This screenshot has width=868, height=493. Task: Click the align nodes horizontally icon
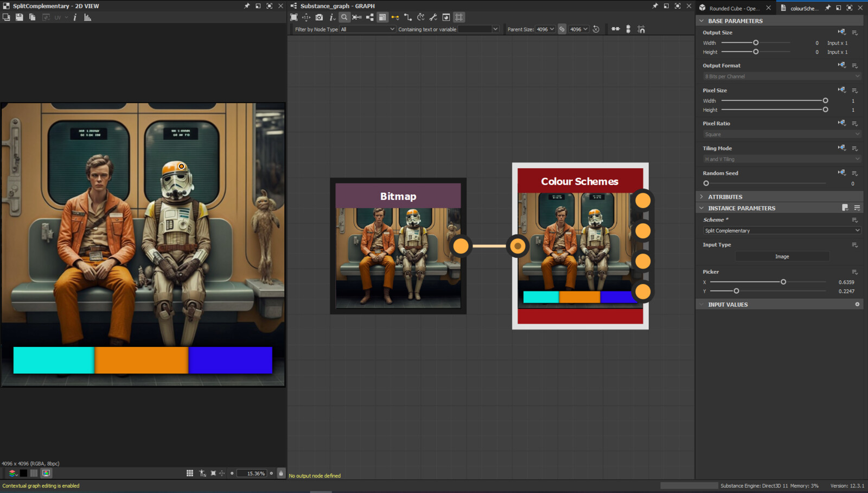click(x=357, y=17)
